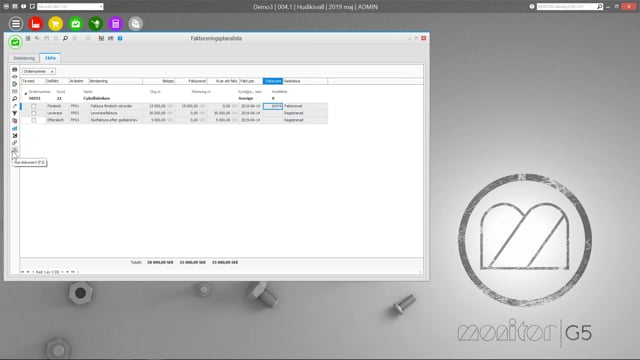
Task: Click the printer icon in left sidebar
Action: tap(15, 70)
